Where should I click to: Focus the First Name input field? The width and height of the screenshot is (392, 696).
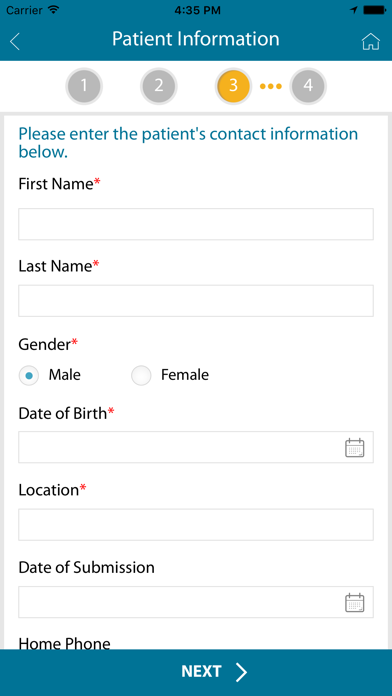(196, 224)
